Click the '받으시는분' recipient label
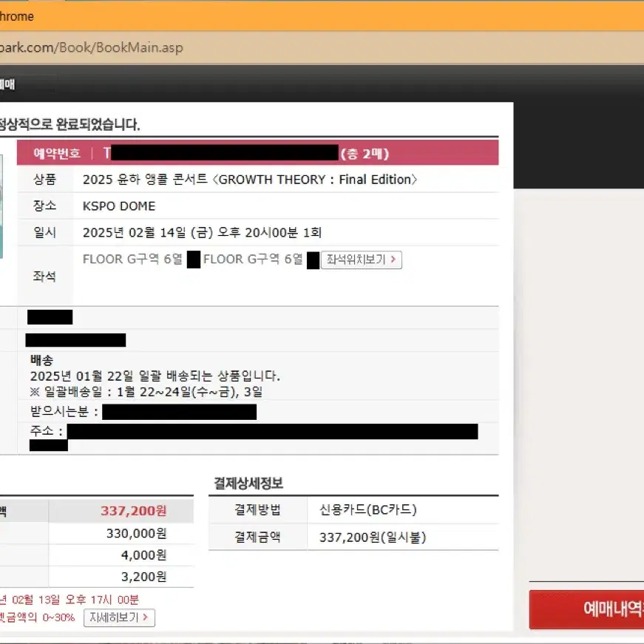Image resolution: width=644 pixels, height=644 pixels. 60,411
